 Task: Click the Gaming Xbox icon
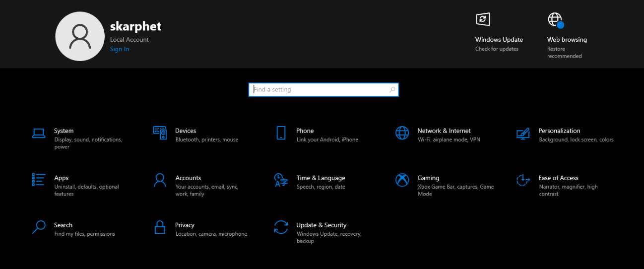pyautogui.click(x=402, y=180)
